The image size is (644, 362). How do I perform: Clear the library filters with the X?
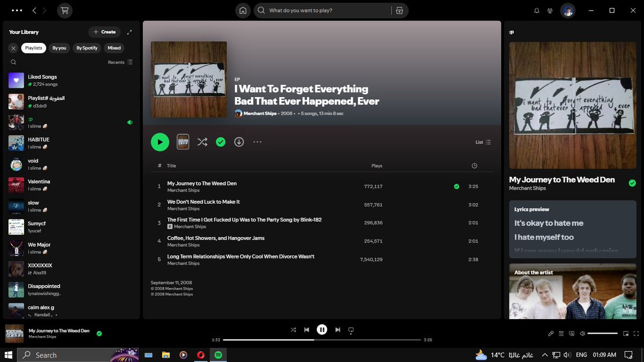point(13,48)
